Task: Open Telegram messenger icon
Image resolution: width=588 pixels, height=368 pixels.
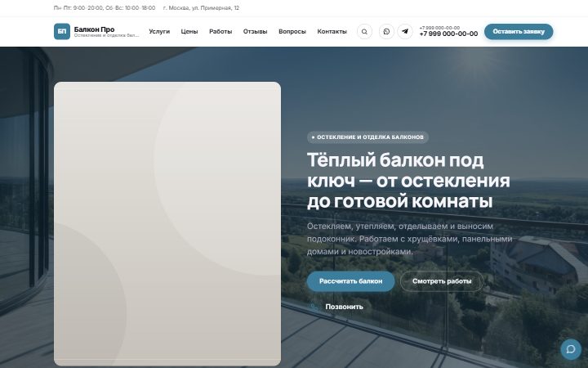Action: click(405, 32)
